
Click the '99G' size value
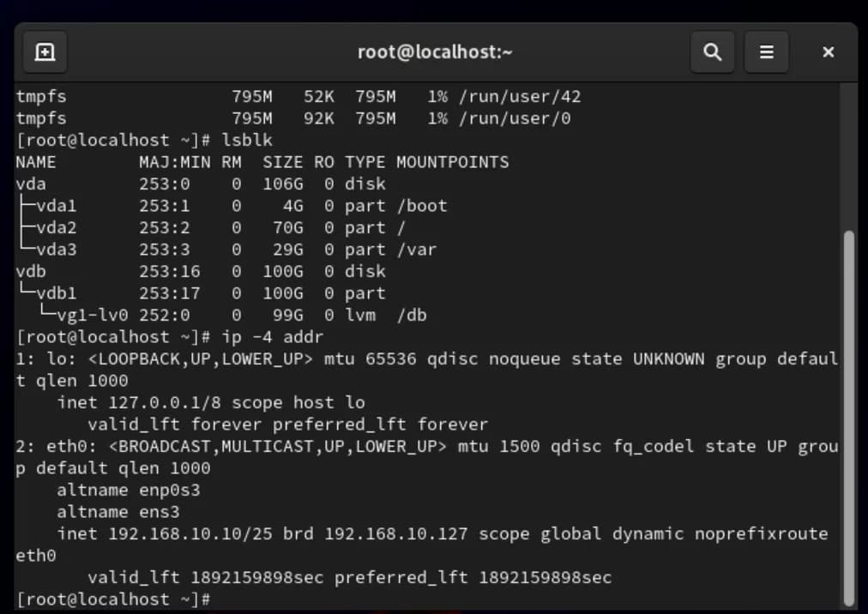click(x=288, y=315)
